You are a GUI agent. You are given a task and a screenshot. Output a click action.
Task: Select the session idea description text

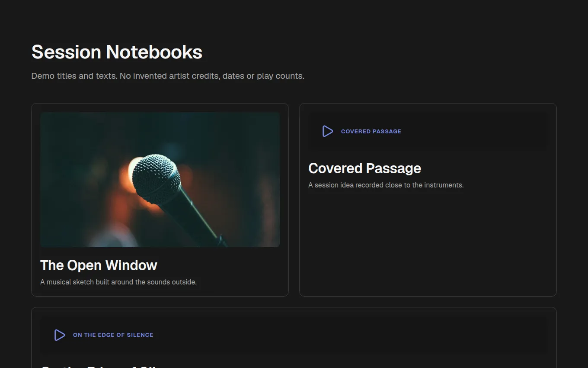point(386,185)
